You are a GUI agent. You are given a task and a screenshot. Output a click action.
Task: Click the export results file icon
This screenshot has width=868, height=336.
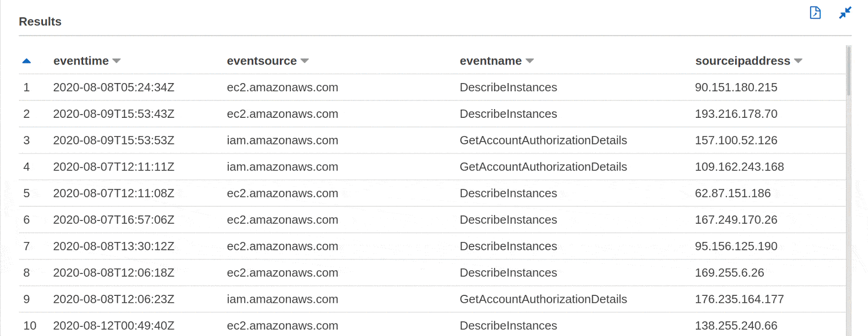coord(815,12)
